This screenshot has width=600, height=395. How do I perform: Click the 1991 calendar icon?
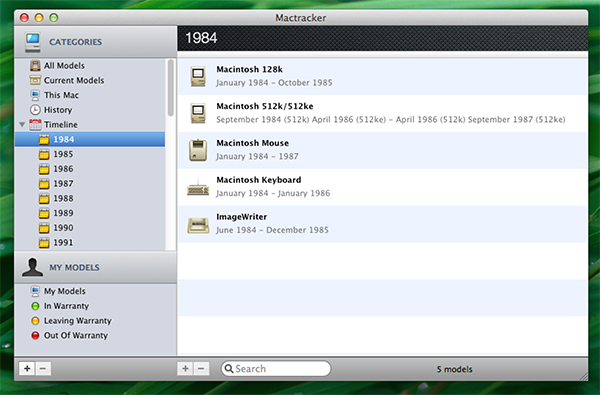[x=44, y=243]
